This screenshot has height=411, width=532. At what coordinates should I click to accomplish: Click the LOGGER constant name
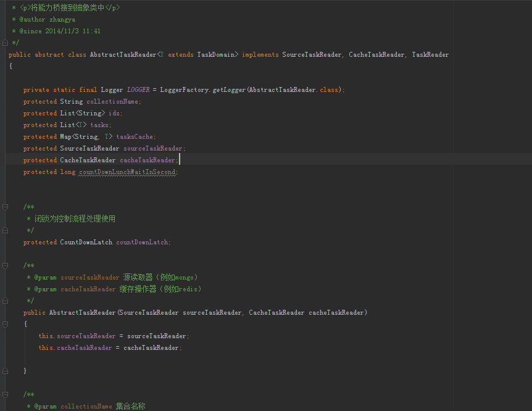138,89
